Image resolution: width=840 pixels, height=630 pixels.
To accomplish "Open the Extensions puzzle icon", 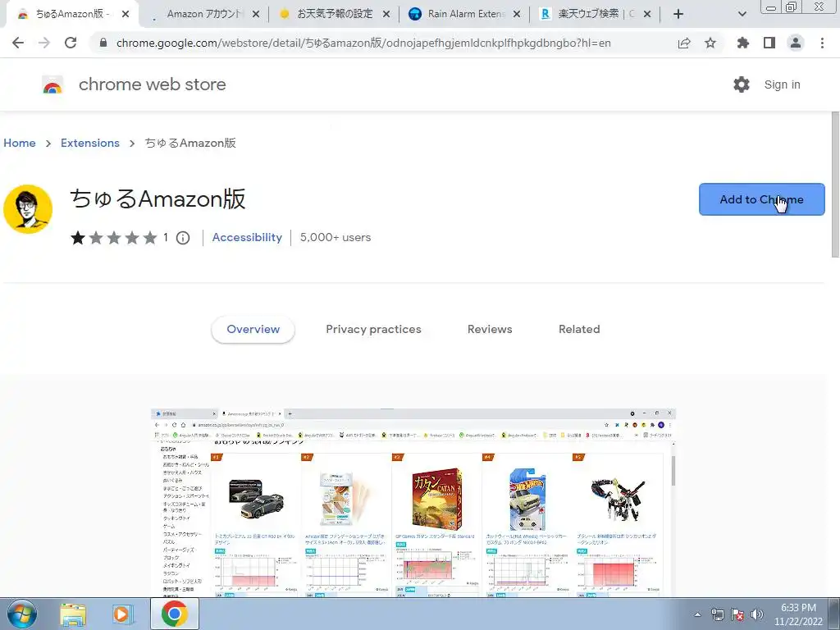I will click(x=742, y=43).
